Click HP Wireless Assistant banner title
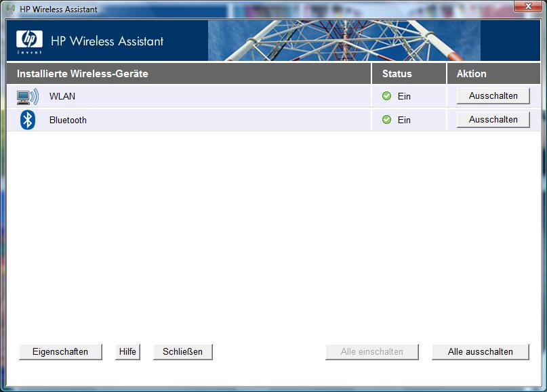Image resolution: width=547 pixels, height=392 pixels. [107, 41]
